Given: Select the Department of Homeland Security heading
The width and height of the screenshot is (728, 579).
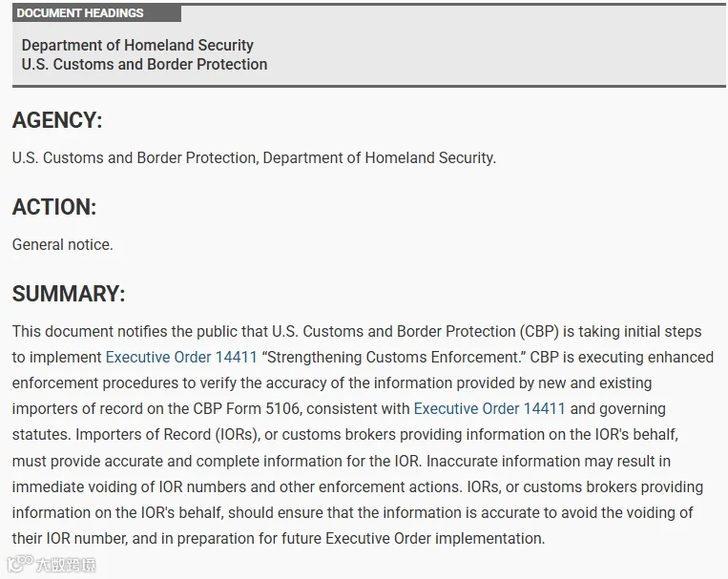Looking at the screenshot, I should click(137, 45).
